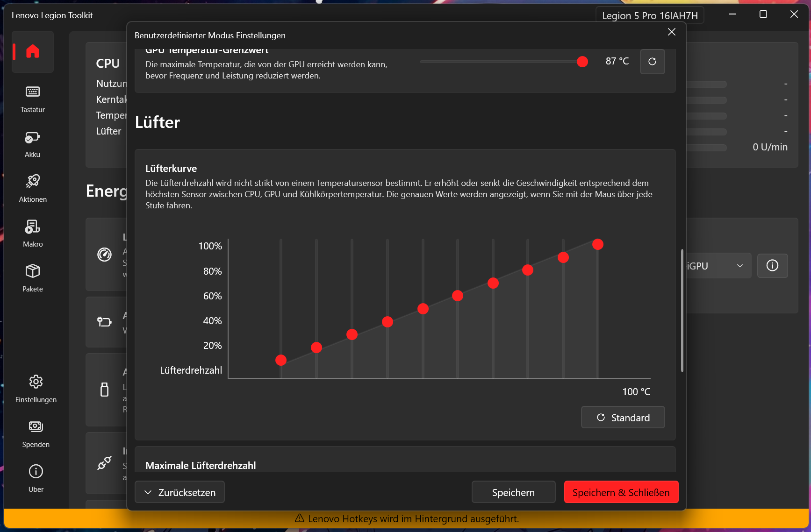Viewport: 811px width, 532px height.
Task: Click the 100 °C axis label
Action: (x=636, y=391)
